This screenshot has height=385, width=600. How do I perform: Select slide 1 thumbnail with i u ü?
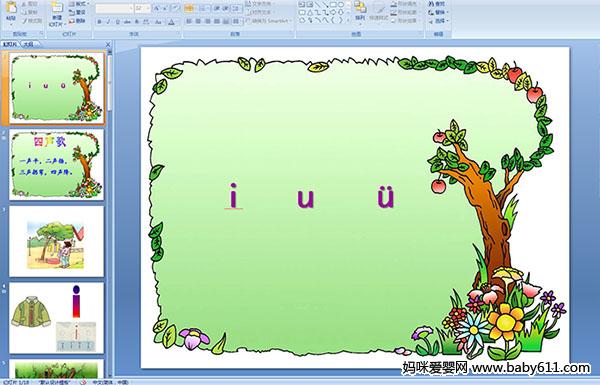coord(56,88)
